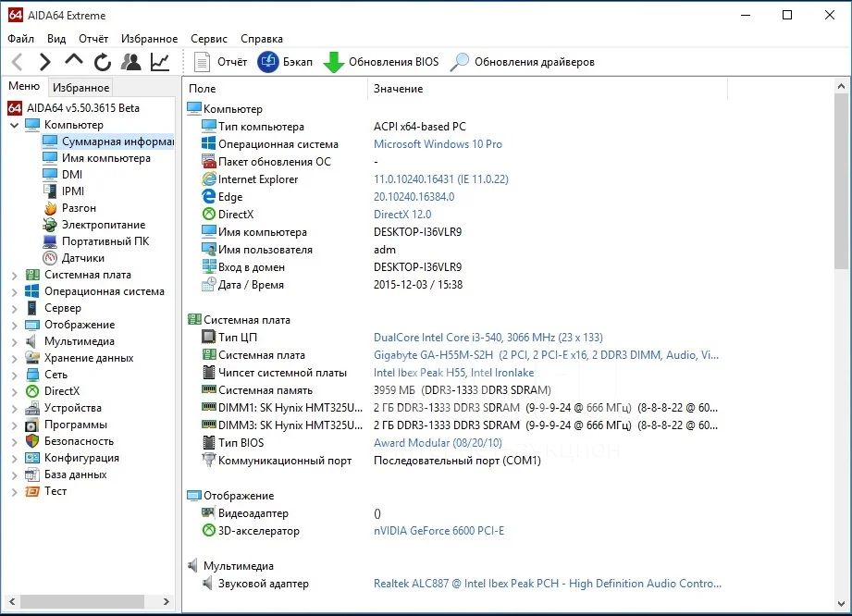Viewport: 852px width, 616px height.
Task: Click the vertical scrollbar thumb in the report pane
Action: 841,181
